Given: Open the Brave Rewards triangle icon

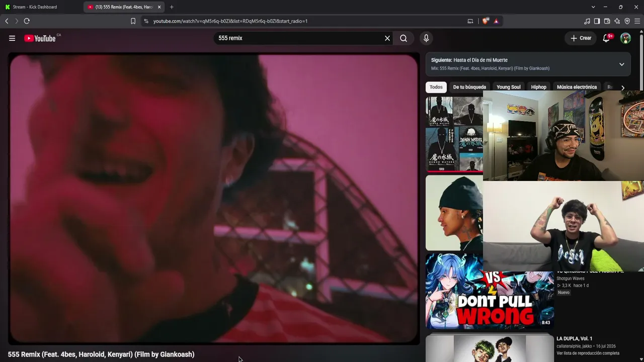Looking at the screenshot, I should (496, 21).
